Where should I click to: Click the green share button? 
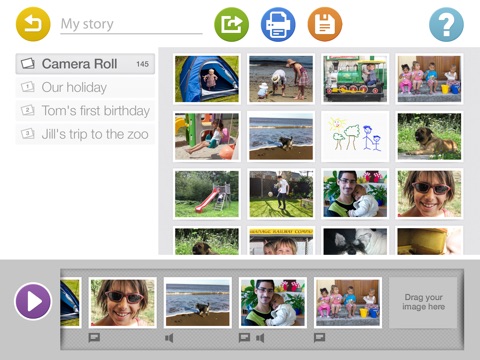pyautogui.click(x=231, y=24)
